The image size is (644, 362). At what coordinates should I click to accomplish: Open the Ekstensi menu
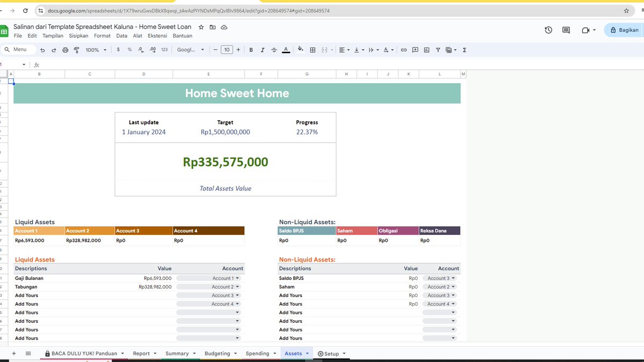(x=158, y=36)
